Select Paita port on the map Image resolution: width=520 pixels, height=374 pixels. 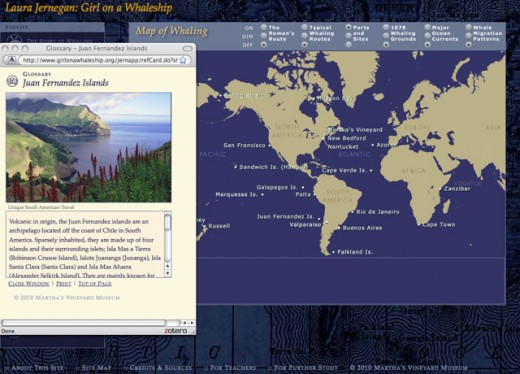coord(303,194)
